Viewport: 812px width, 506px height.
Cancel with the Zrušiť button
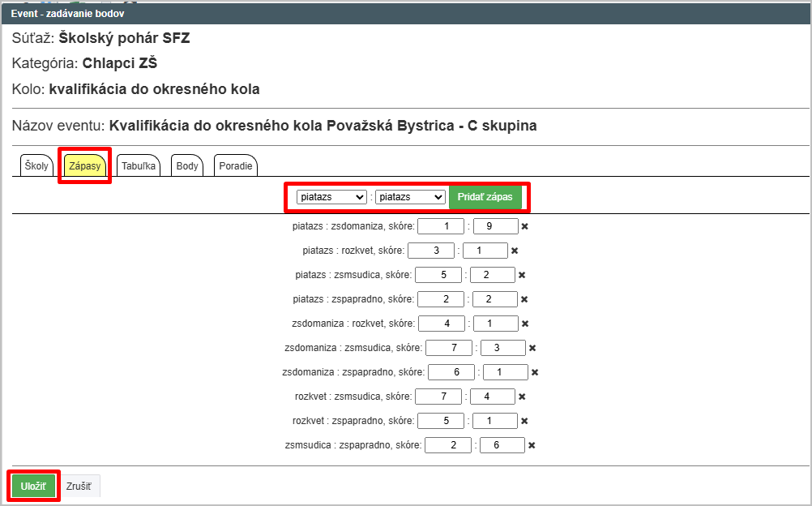pos(79,487)
